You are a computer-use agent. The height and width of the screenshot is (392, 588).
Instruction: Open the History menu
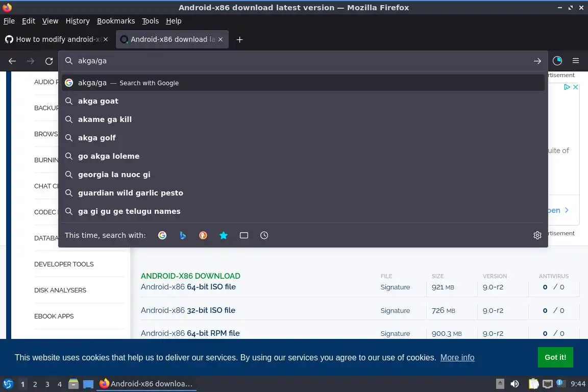click(78, 21)
